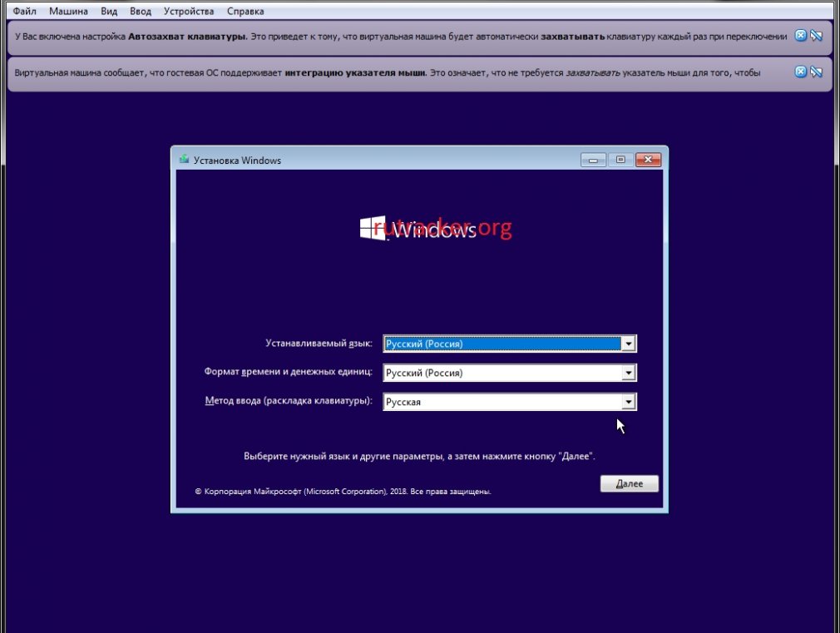The width and height of the screenshot is (840, 633).
Task: Expand the time and currency format dropdown arrow
Action: coord(629,373)
